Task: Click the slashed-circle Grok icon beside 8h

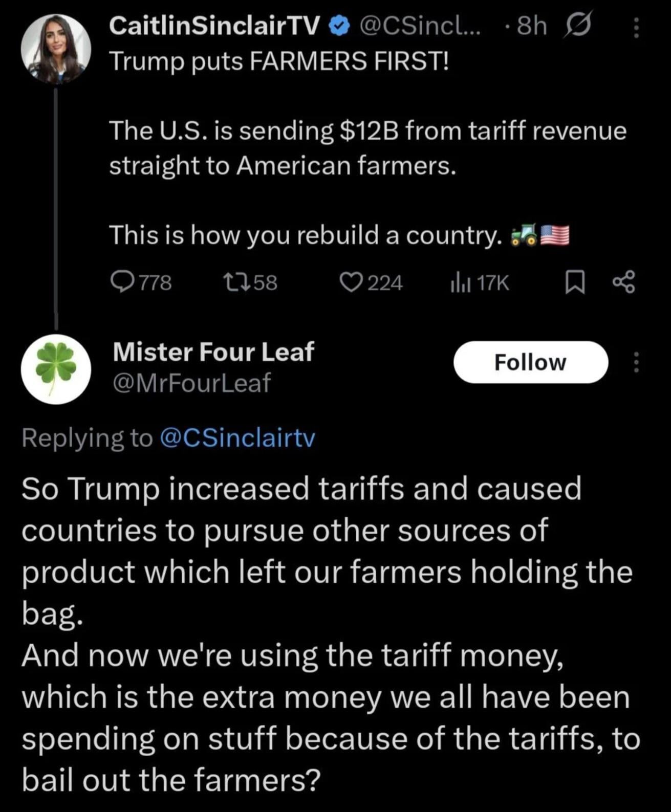Action: pos(577,27)
